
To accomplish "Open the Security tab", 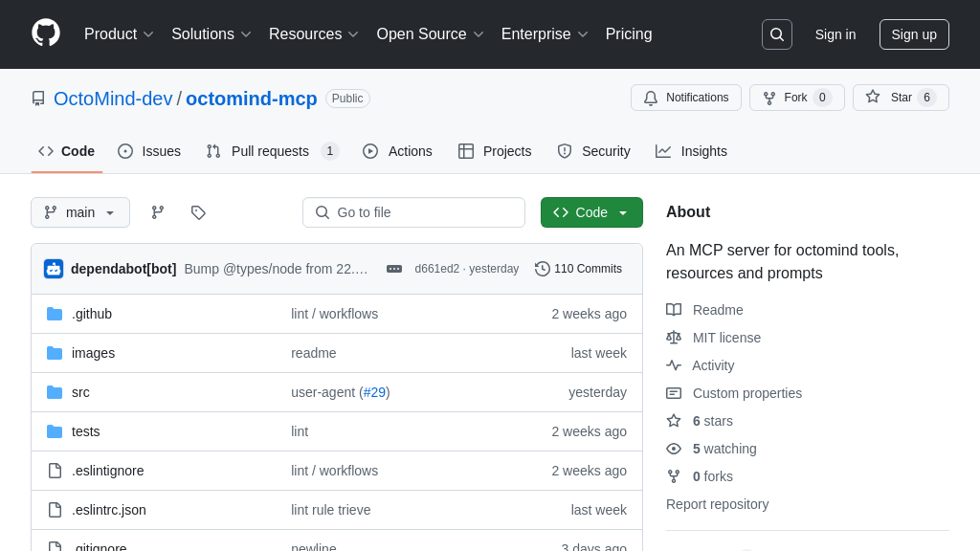I will pyautogui.click(x=593, y=151).
